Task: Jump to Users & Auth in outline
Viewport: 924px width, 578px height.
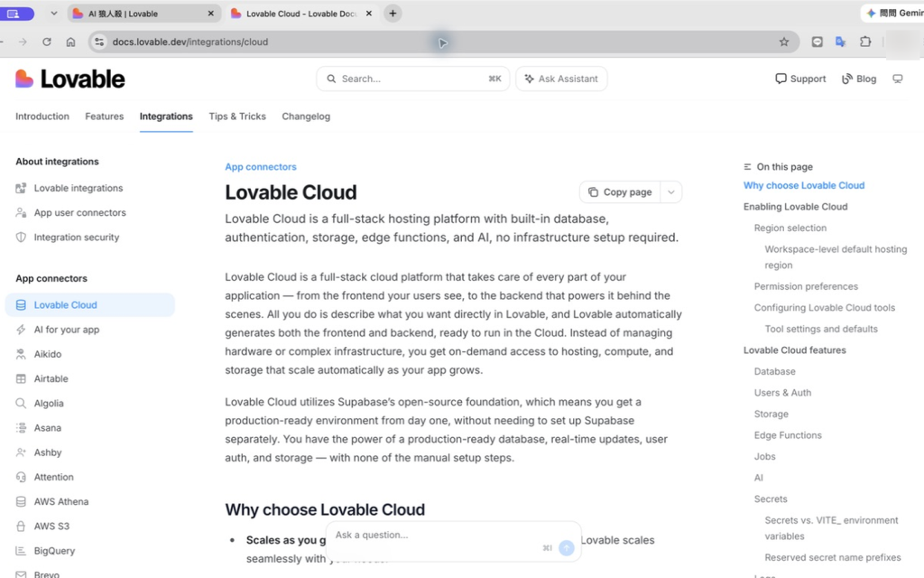Action: click(782, 392)
